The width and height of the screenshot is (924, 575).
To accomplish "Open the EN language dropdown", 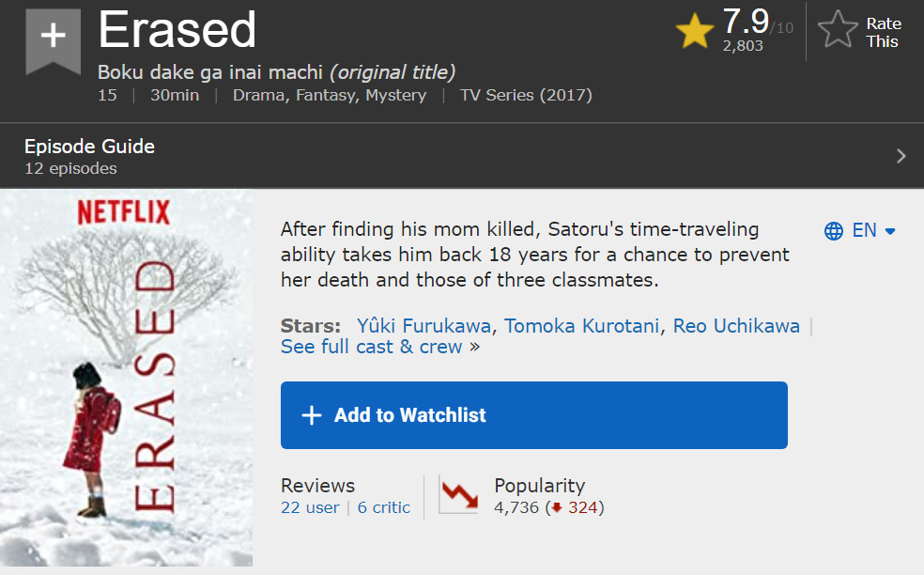I will [x=874, y=231].
